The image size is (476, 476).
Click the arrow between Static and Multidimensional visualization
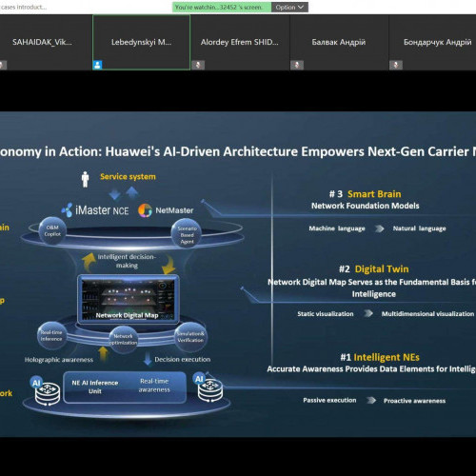368,313
